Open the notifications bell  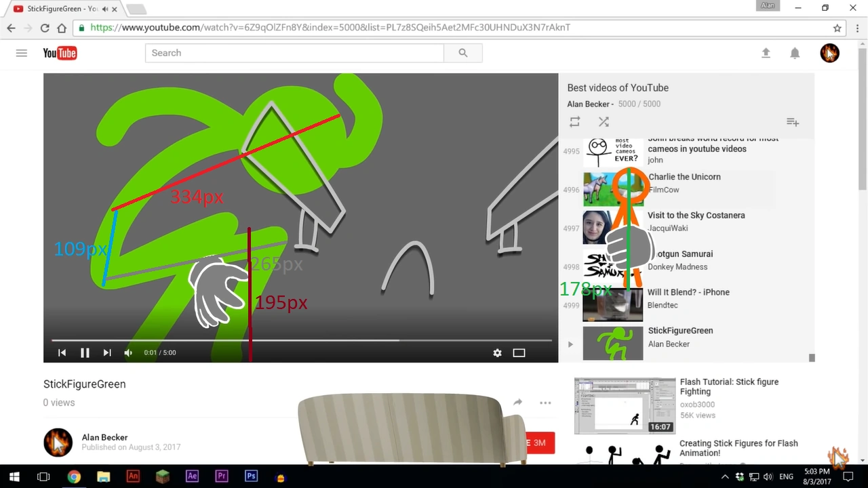795,53
